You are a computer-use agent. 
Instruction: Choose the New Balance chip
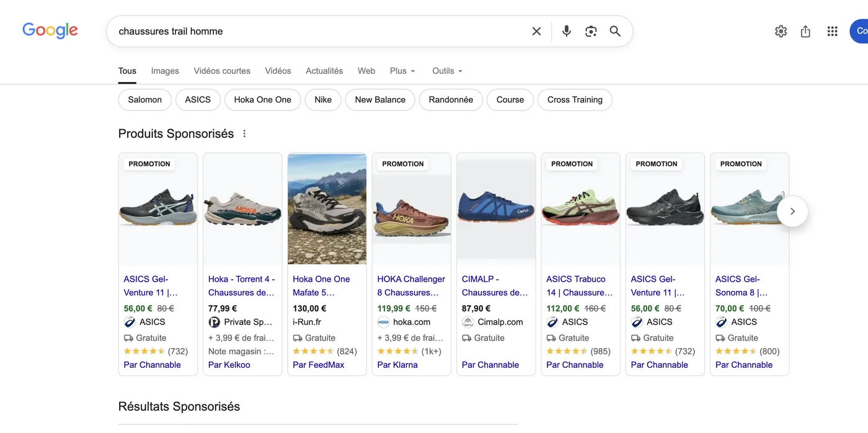click(380, 100)
